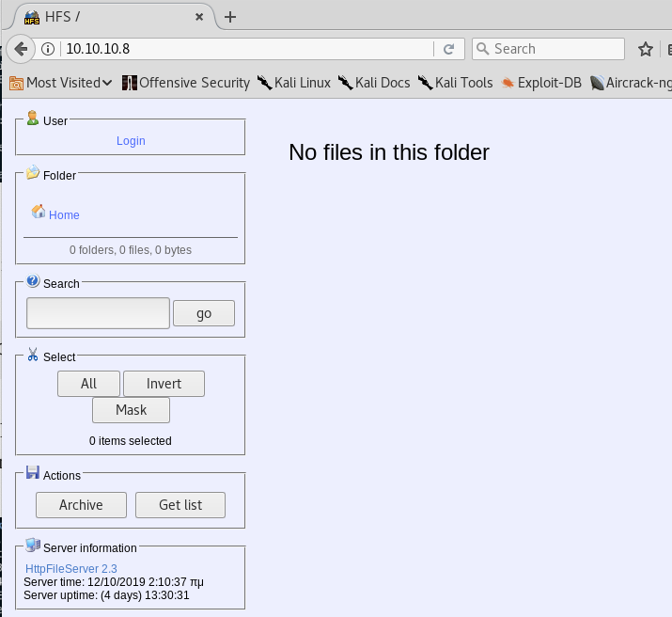Click the Exploit-DB bookmark icon
Viewport: 672px width, 617px height.
click(508, 83)
